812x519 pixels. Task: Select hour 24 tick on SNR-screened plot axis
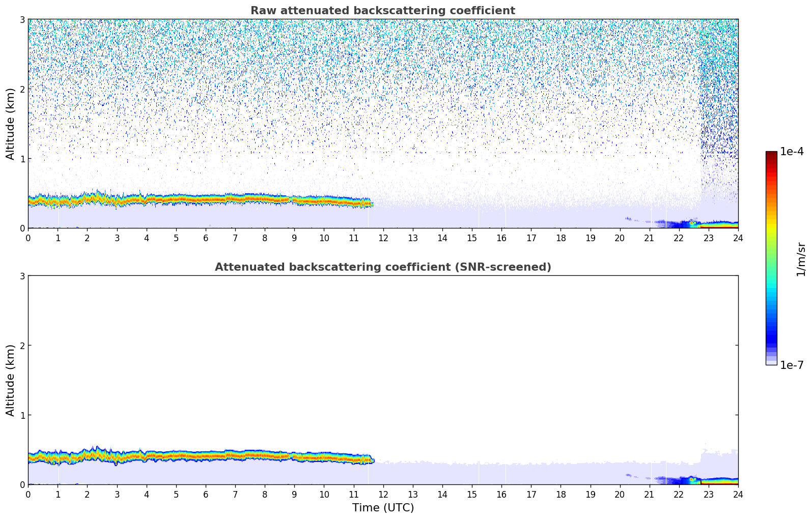pyautogui.click(x=738, y=494)
